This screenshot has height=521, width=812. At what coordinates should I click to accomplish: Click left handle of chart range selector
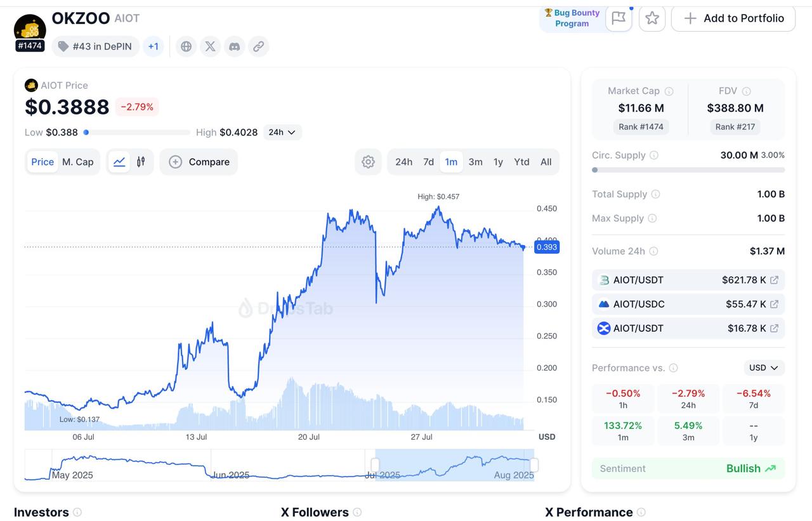375,465
